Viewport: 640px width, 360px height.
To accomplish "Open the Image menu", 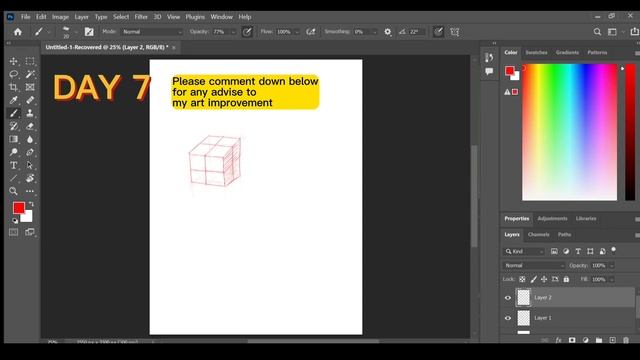I will (60, 17).
